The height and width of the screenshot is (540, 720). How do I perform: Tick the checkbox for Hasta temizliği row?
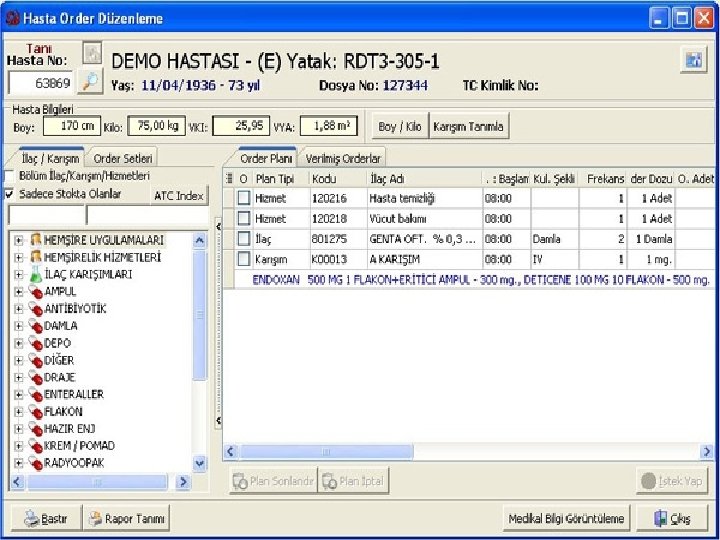pyautogui.click(x=243, y=198)
